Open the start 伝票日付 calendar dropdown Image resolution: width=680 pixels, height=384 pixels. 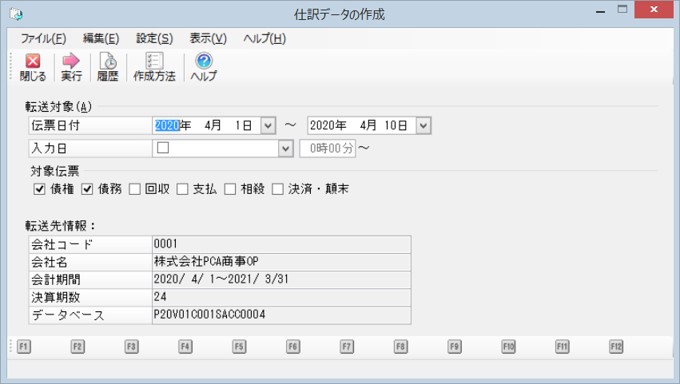tap(268, 126)
